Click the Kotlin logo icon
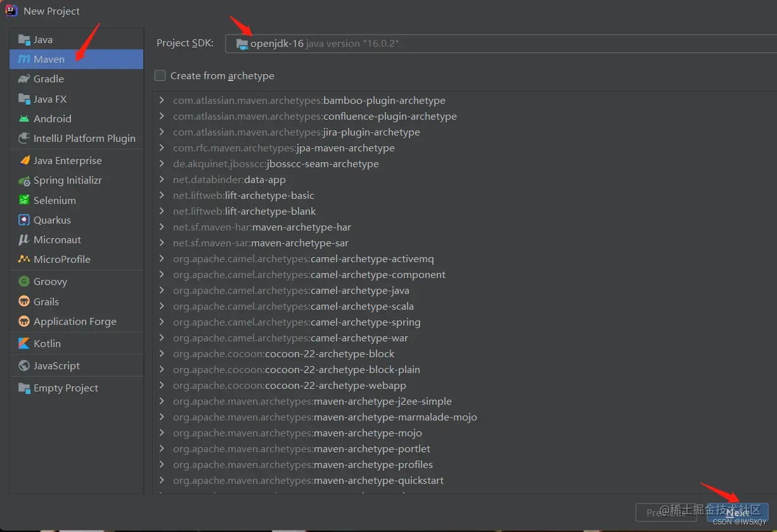The height and width of the screenshot is (532, 777). tap(24, 343)
